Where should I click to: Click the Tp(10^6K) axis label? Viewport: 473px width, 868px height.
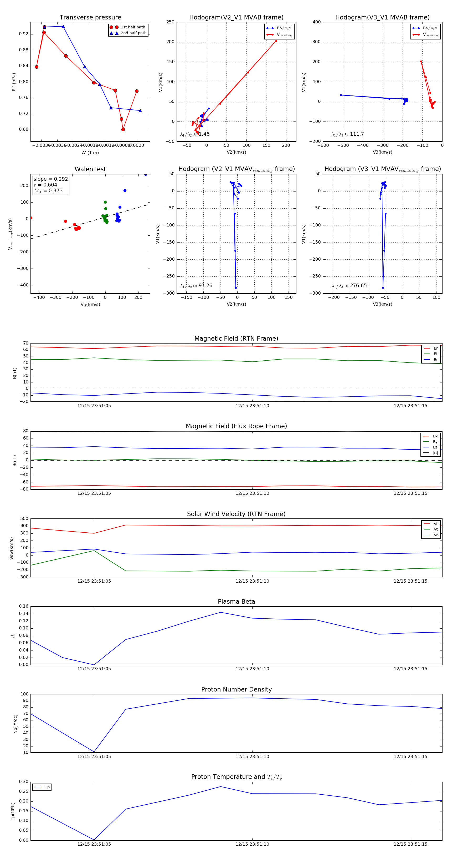point(13,811)
